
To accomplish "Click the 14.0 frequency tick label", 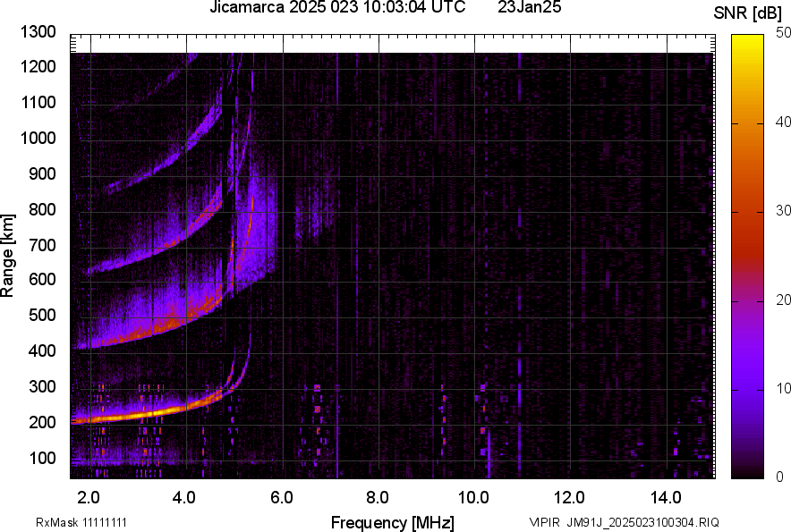I will point(666,497).
